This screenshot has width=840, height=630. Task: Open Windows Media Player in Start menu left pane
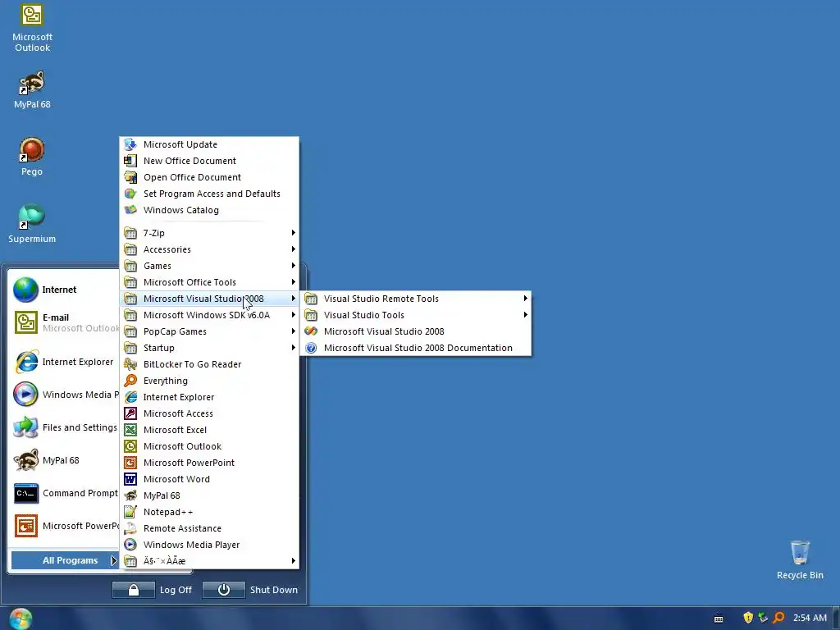pyautogui.click(x=65, y=395)
